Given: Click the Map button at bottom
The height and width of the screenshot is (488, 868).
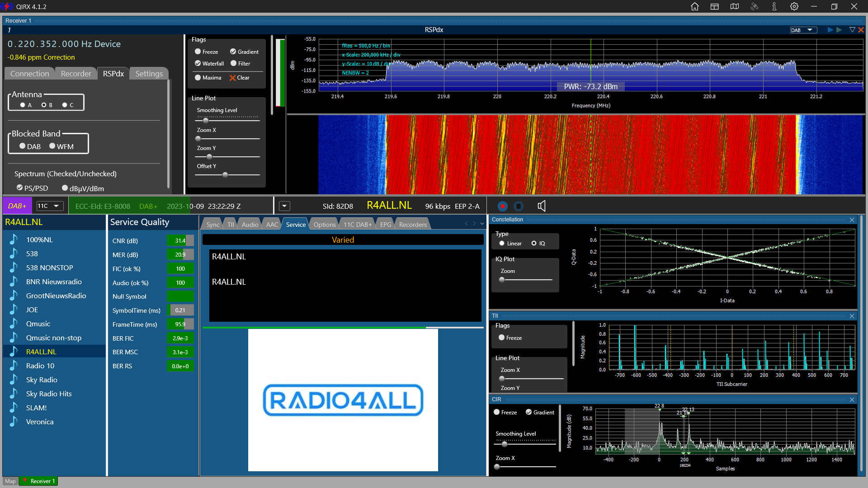Looking at the screenshot, I should point(10,481).
